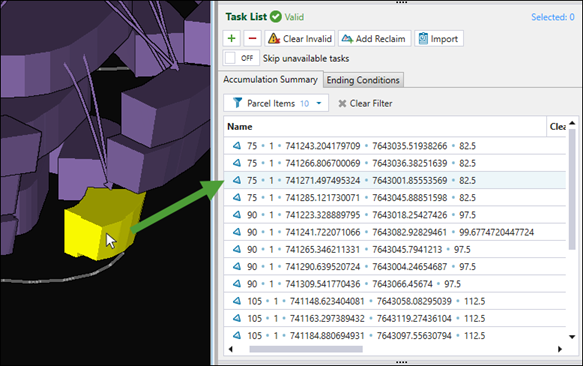Click the green Valid checkmark icon

pos(276,17)
